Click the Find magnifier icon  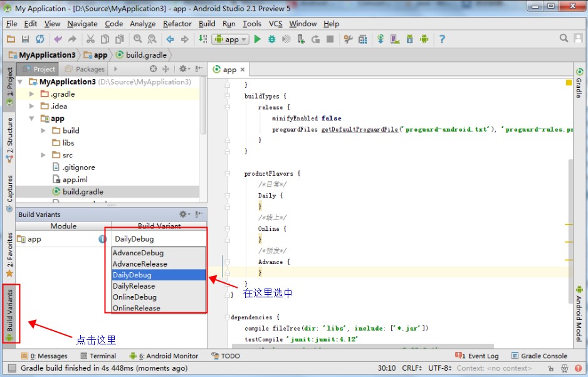138,39
